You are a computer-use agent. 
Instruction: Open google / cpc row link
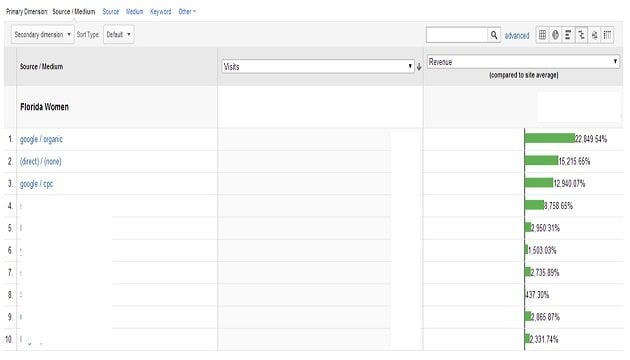point(37,184)
